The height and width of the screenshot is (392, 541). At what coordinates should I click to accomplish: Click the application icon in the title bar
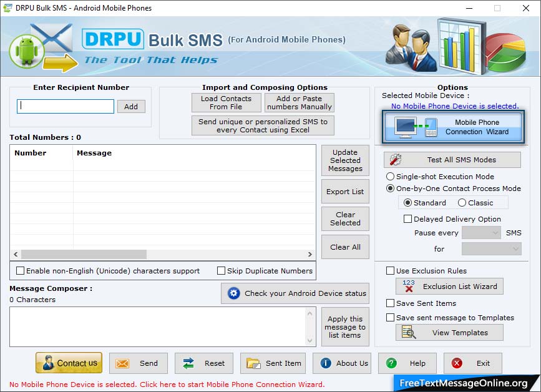tap(7, 8)
